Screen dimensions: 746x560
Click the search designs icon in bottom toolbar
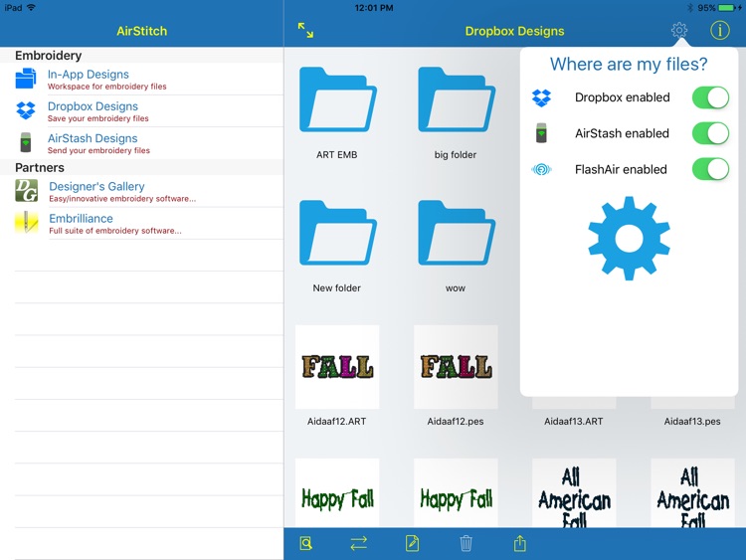pos(306,543)
